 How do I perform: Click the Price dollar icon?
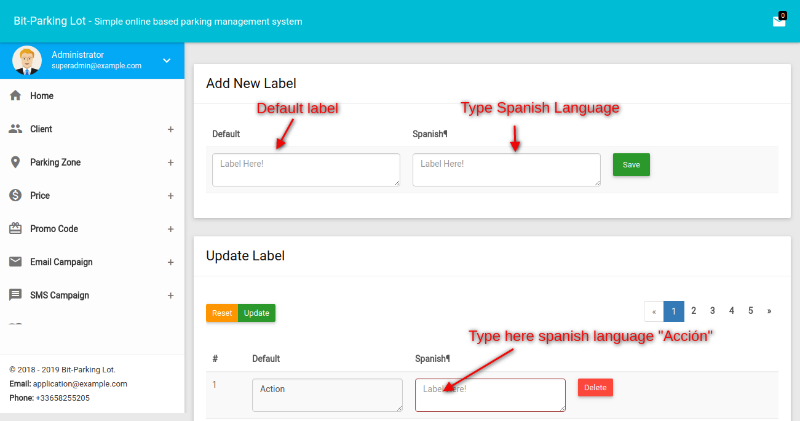pos(15,195)
